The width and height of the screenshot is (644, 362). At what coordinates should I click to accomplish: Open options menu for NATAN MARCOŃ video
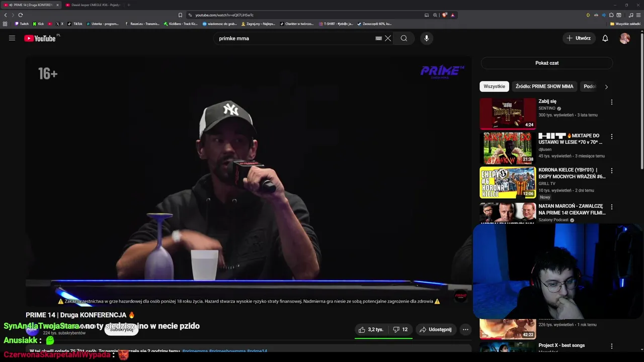click(x=612, y=207)
